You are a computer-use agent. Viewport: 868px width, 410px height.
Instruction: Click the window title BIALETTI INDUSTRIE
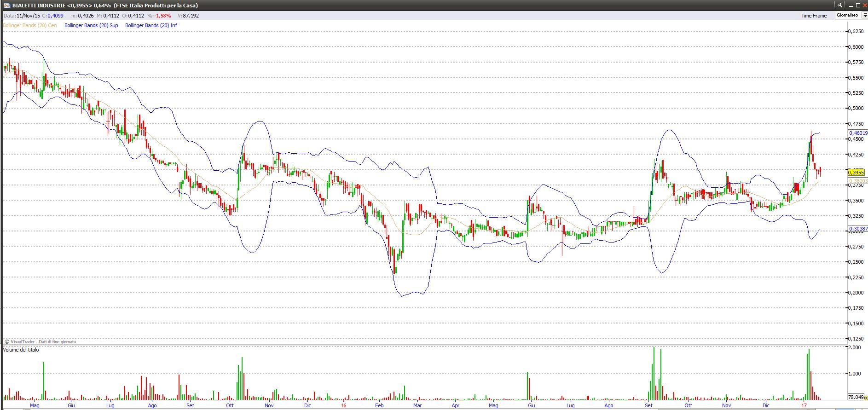(39, 6)
